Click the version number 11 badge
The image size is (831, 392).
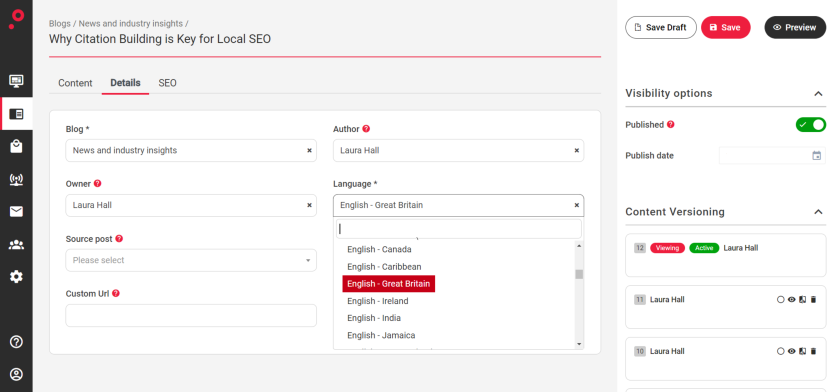(640, 299)
